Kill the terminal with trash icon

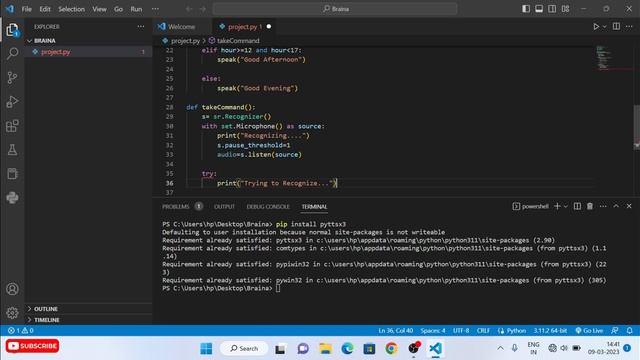click(x=590, y=207)
